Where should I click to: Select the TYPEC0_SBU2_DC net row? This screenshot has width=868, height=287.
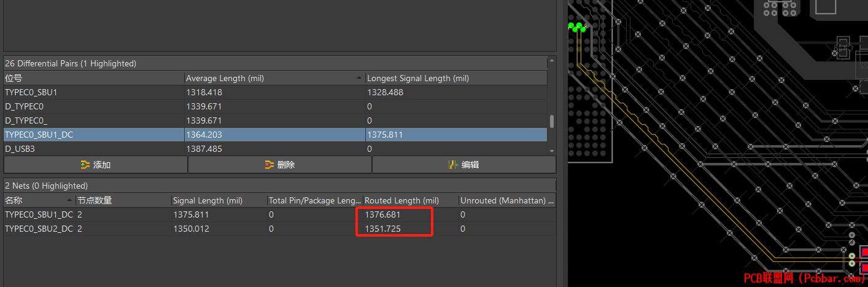coord(280,229)
